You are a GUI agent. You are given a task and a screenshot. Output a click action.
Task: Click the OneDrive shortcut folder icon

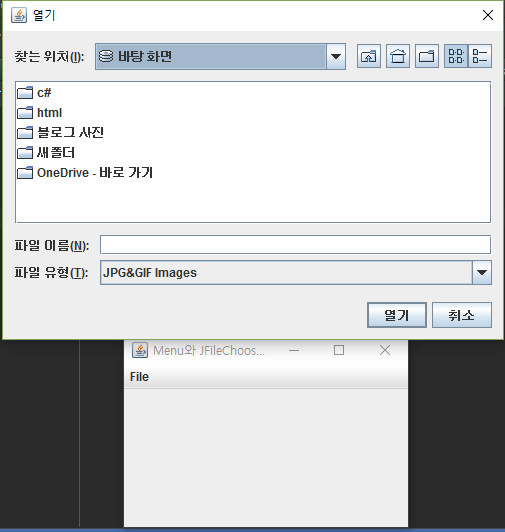pos(25,173)
